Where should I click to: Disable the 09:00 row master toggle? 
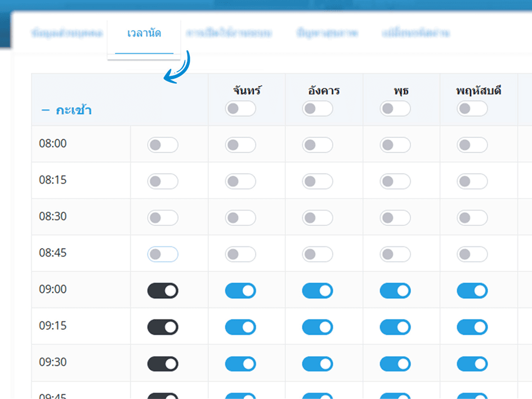click(163, 291)
